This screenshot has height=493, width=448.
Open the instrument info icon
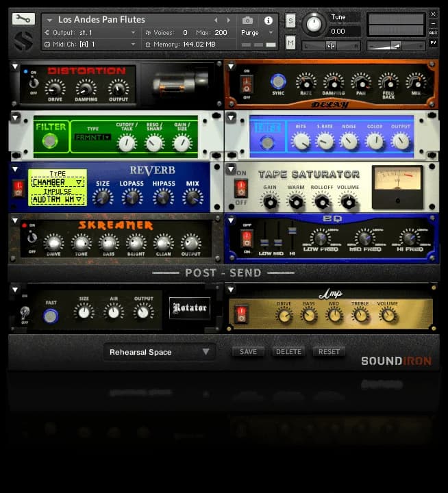[268, 21]
